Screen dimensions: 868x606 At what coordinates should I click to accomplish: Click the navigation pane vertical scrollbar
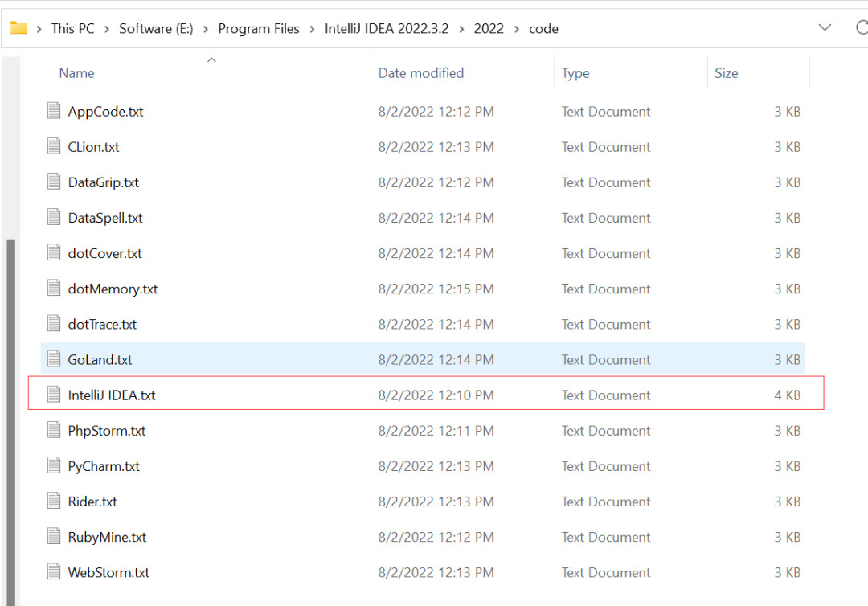click(x=10, y=420)
